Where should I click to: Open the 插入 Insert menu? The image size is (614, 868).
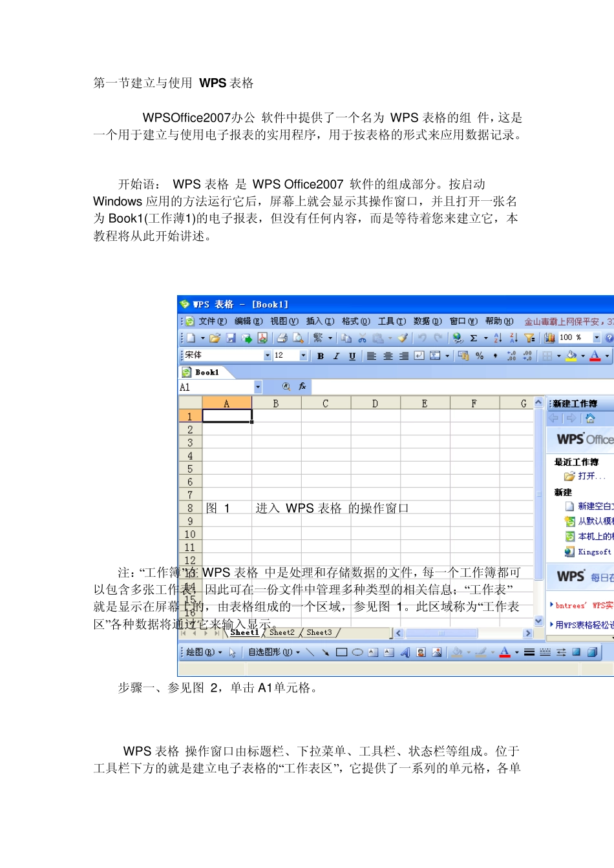tap(320, 321)
